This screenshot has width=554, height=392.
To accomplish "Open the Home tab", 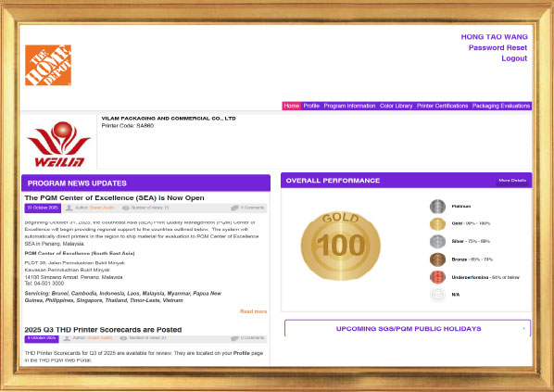I will (x=292, y=106).
